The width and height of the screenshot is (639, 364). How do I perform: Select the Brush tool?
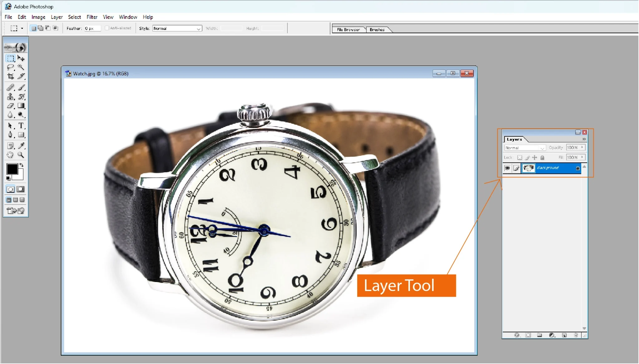click(21, 88)
